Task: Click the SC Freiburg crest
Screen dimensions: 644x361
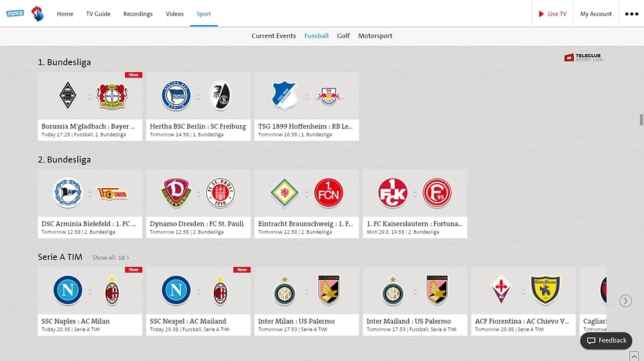Action: click(x=220, y=95)
